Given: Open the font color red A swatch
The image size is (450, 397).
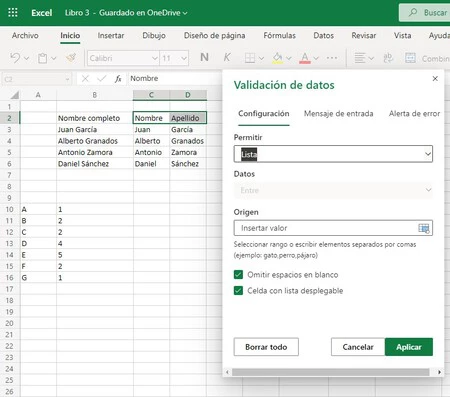Looking at the screenshot, I should (305, 58).
